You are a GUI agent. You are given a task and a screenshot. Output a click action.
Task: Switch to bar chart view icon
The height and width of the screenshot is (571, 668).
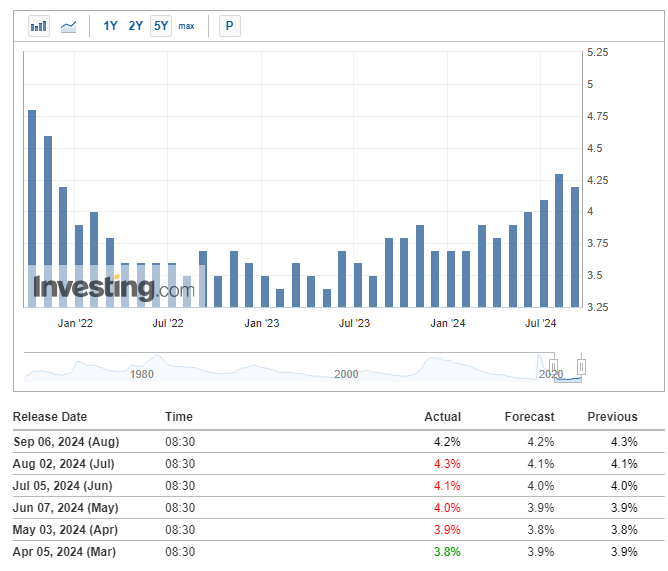[39, 26]
